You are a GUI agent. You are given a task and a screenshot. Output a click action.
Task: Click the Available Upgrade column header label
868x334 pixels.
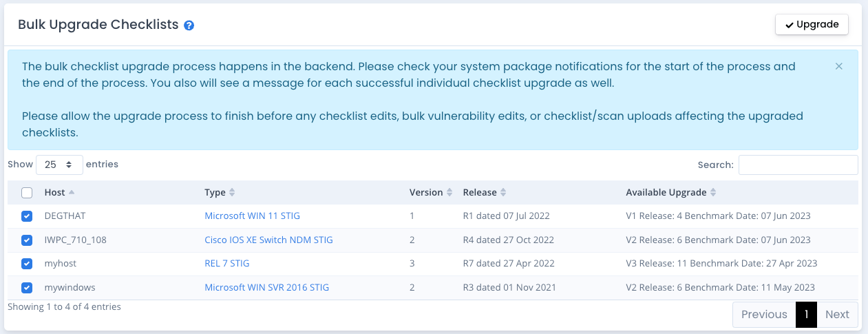[666, 192]
